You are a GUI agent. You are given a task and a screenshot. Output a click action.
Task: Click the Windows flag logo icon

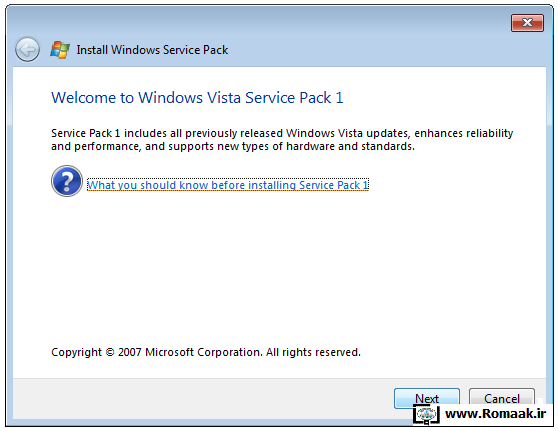tap(60, 50)
